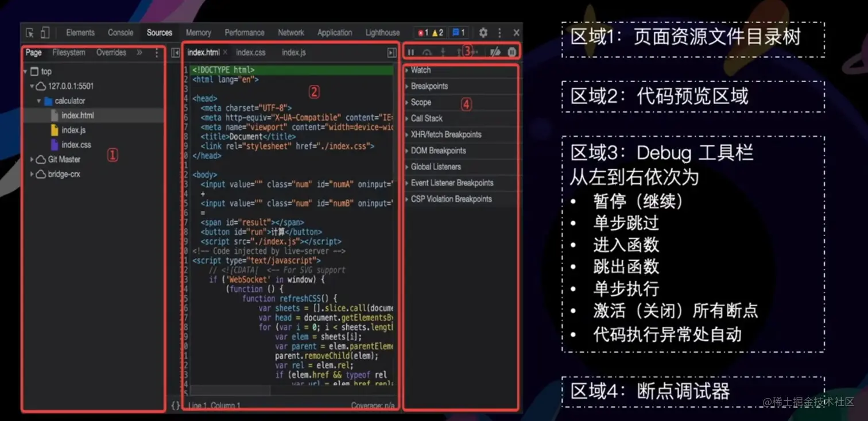Expand the bridge-crx node

(32, 174)
